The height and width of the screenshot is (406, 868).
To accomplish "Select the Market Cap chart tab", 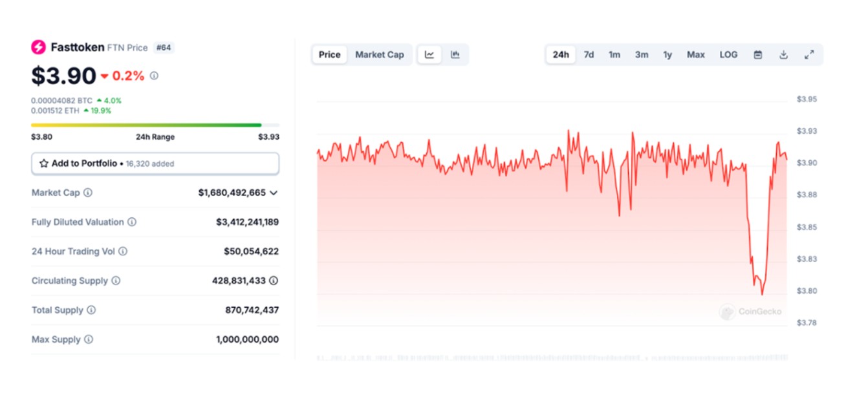I will coord(380,55).
